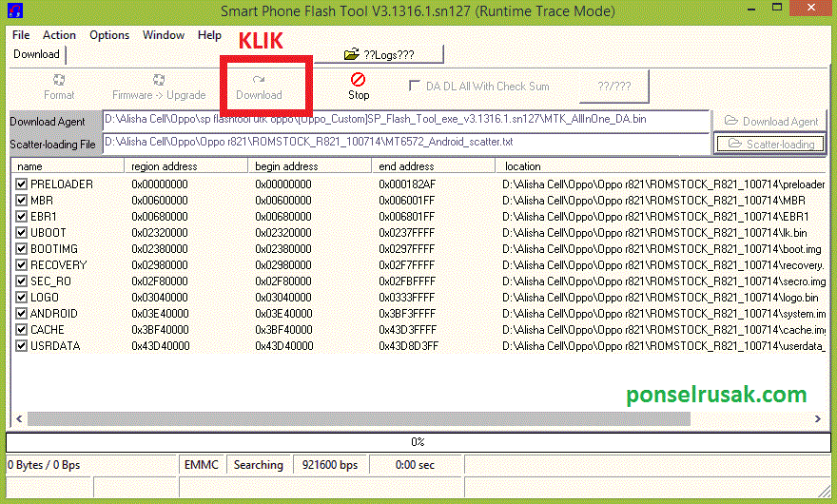837x504 pixels.
Task: Uncheck the ANDROID partition checkbox
Action: point(21,314)
